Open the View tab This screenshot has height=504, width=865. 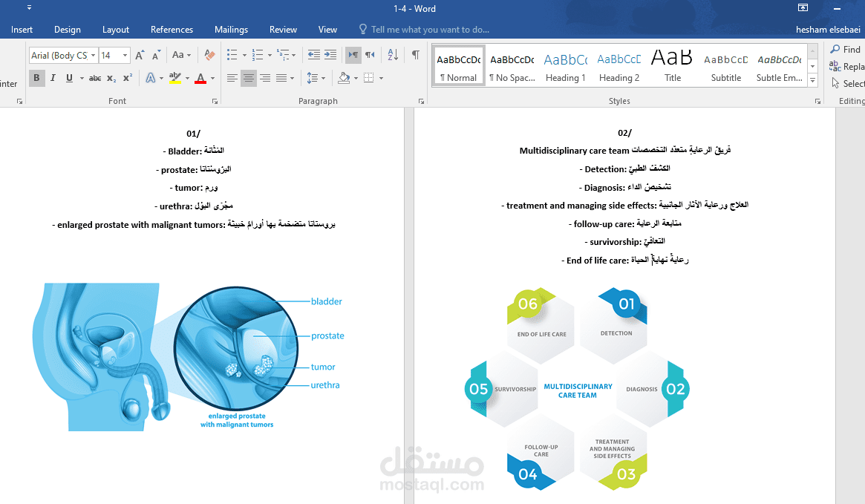click(x=327, y=30)
